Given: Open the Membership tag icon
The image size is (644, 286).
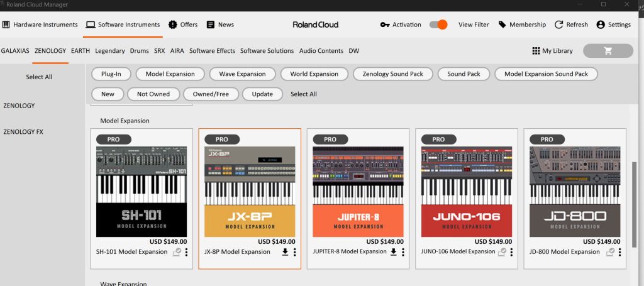Looking at the screenshot, I should [502, 25].
